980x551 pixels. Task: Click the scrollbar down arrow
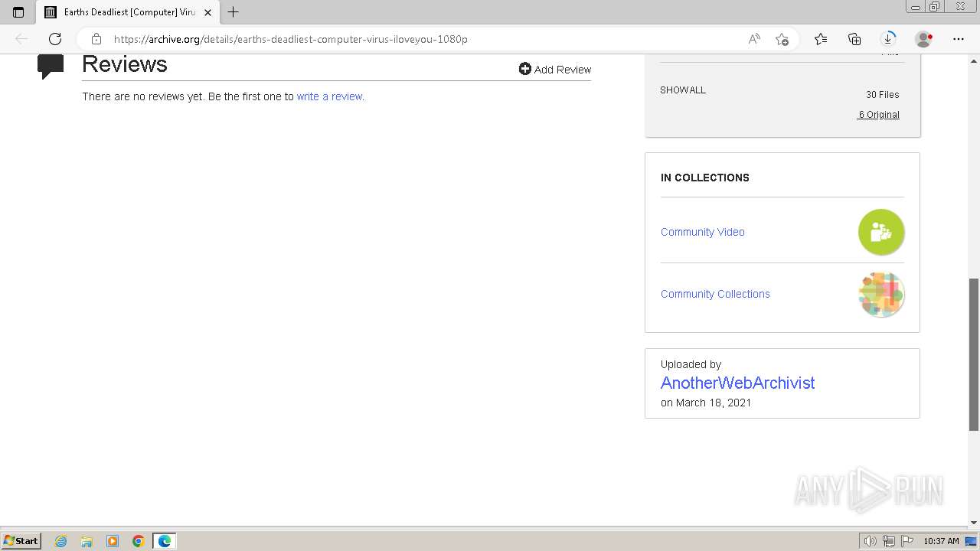974,523
